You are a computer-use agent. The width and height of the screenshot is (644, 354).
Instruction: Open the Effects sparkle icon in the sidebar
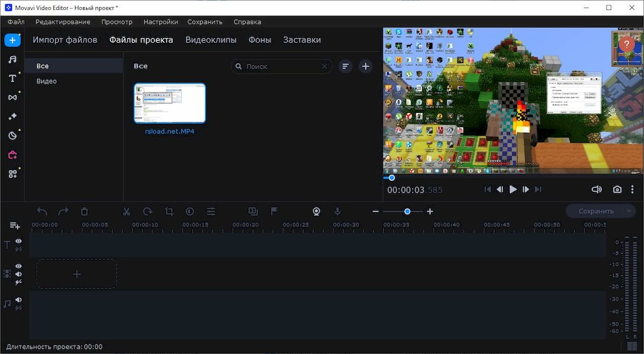12,116
